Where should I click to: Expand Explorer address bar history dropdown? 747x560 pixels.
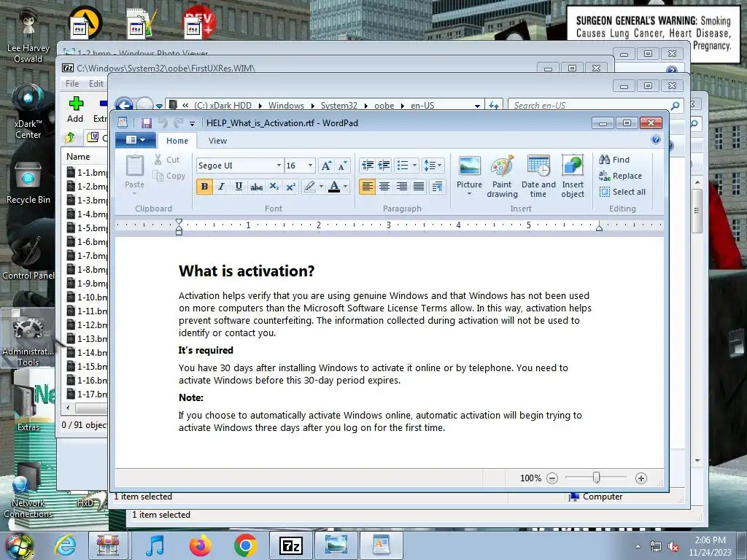click(x=477, y=106)
